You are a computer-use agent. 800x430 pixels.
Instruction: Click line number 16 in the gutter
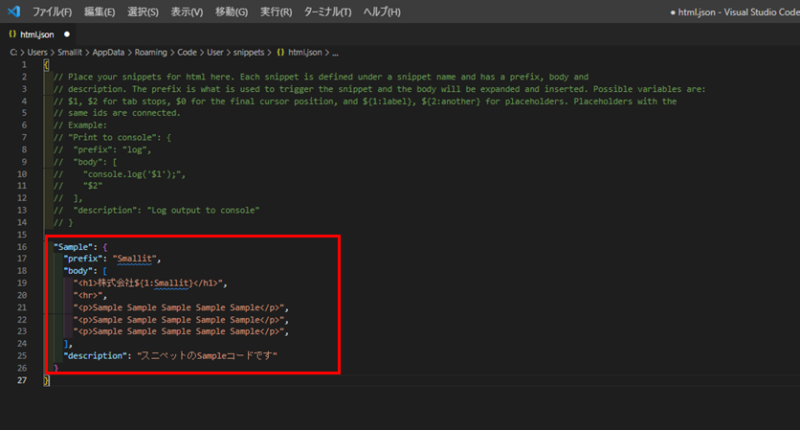23,246
